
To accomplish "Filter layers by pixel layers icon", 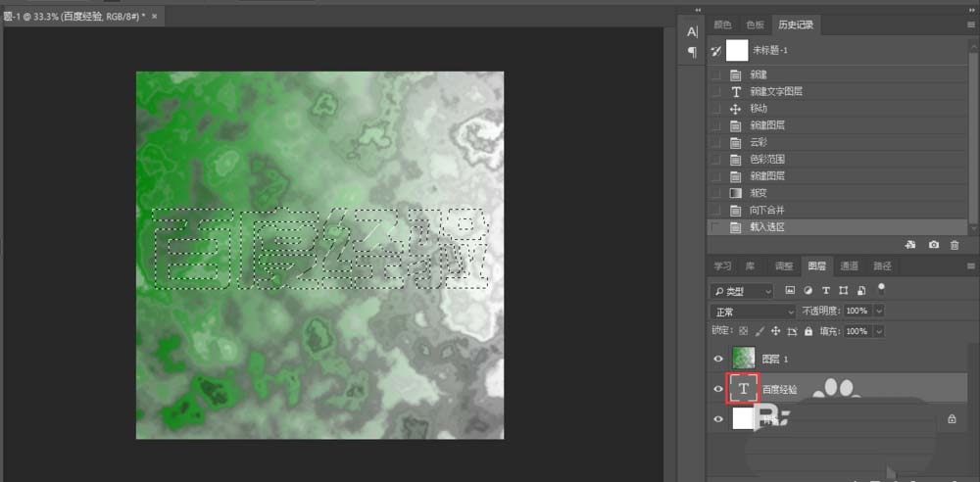I will click(789, 291).
